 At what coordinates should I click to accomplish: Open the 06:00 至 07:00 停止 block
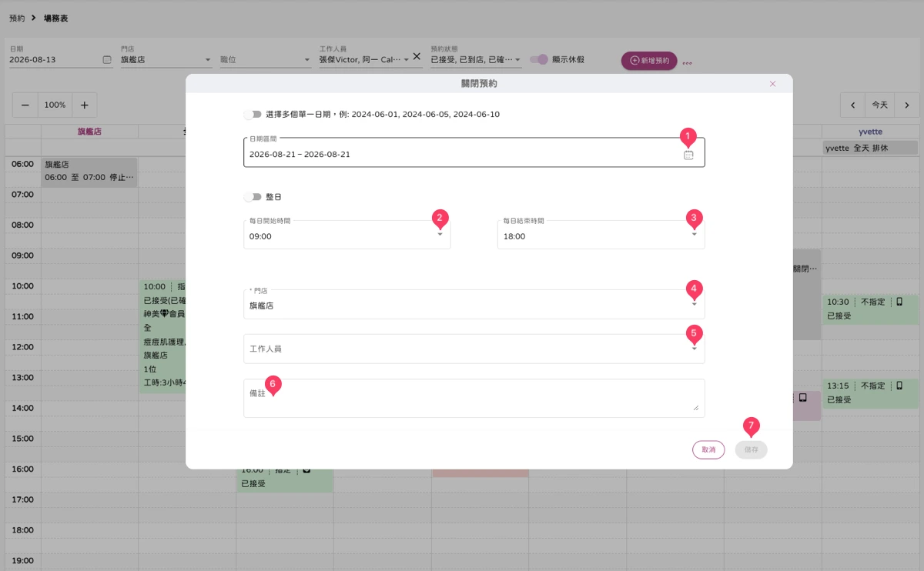[x=89, y=171]
